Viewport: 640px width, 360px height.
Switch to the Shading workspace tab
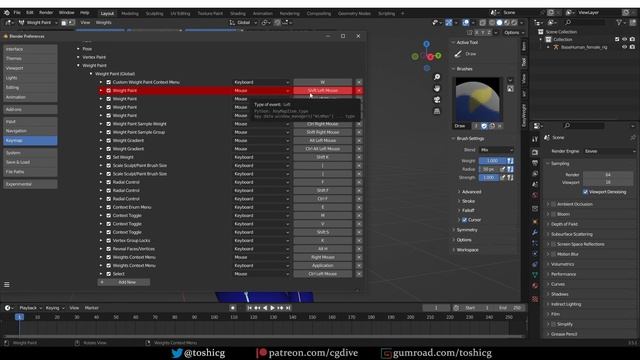pyautogui.click(x=238, y=13)
